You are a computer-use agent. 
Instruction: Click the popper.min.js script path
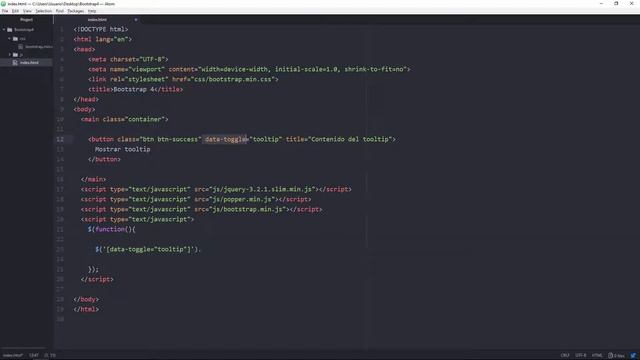click(243, 199)
